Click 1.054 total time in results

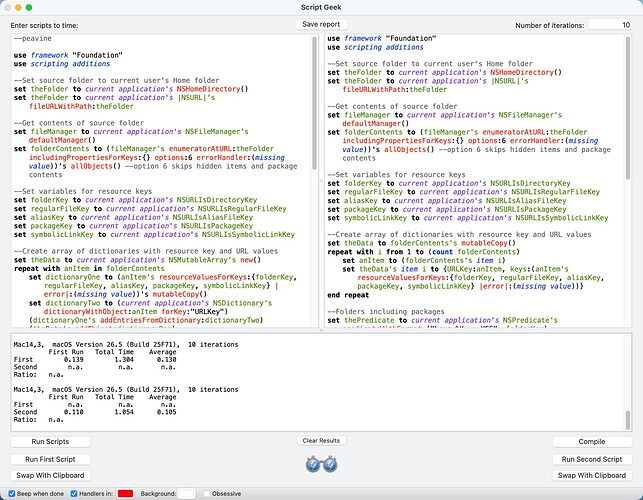(x=124, y=412)
